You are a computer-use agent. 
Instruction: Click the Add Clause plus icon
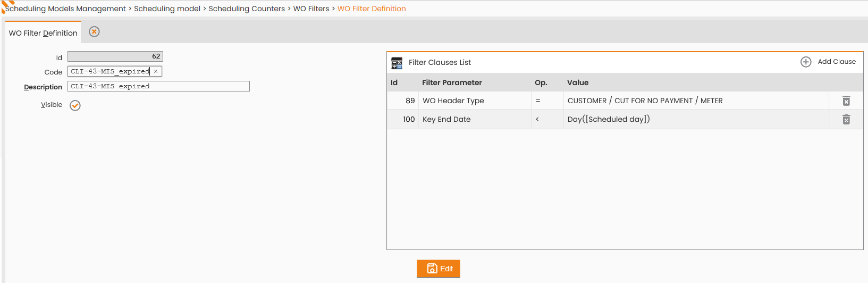[806, 62]
